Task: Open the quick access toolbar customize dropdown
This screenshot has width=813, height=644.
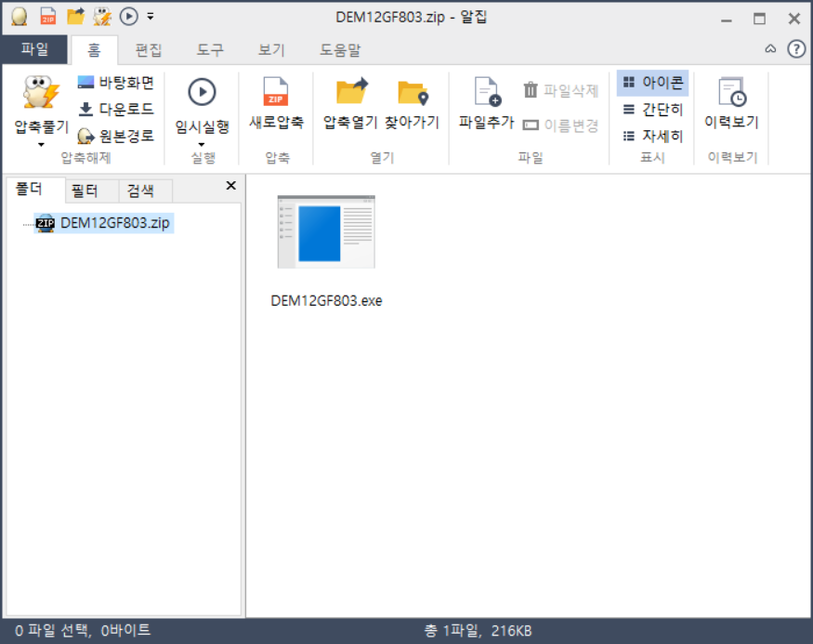Action: [x=151, y=17]
